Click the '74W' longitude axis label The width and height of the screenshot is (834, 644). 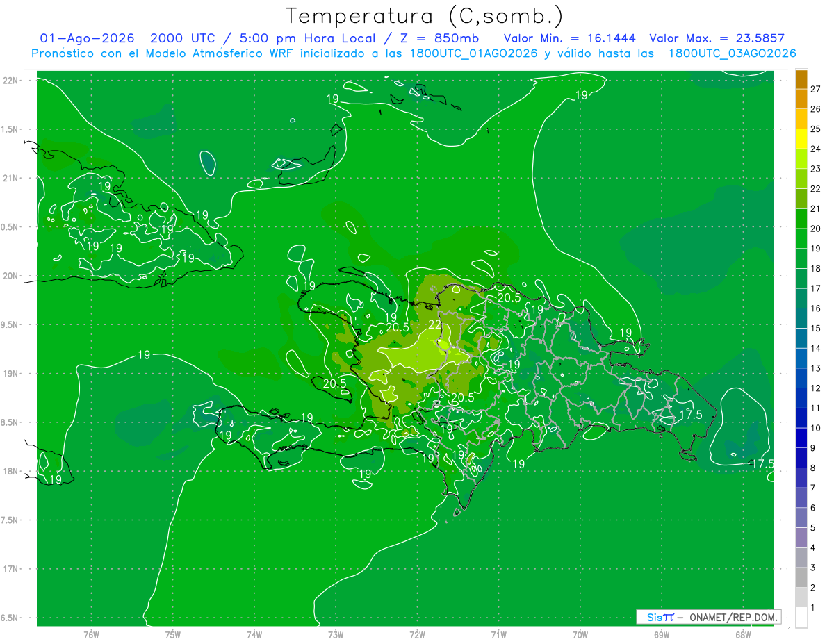coord(254,635)
